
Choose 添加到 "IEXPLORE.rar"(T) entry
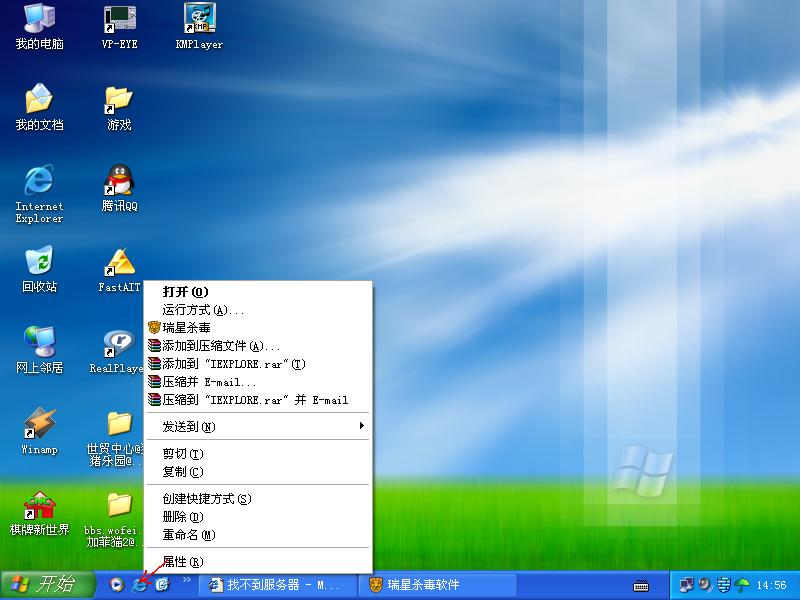[258, 364]
